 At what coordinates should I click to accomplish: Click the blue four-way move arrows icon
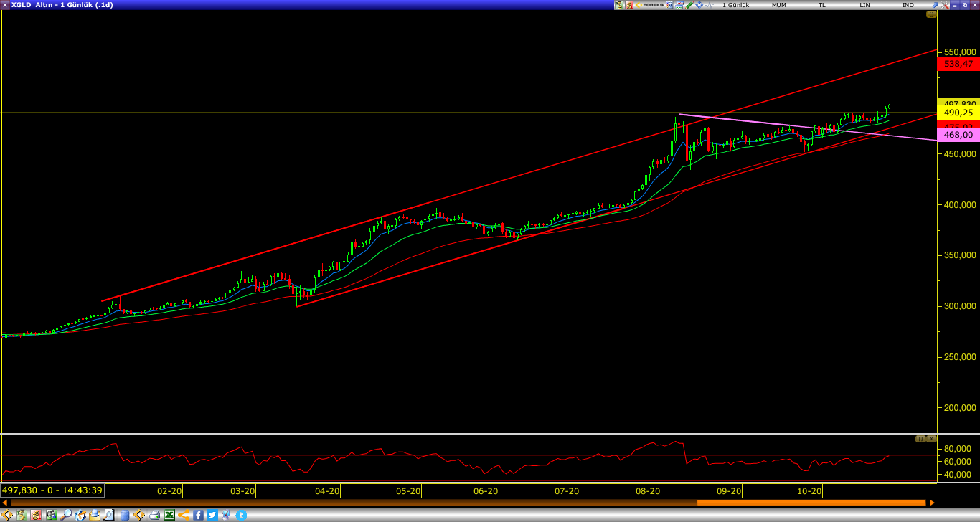click(x=699, y=5)
